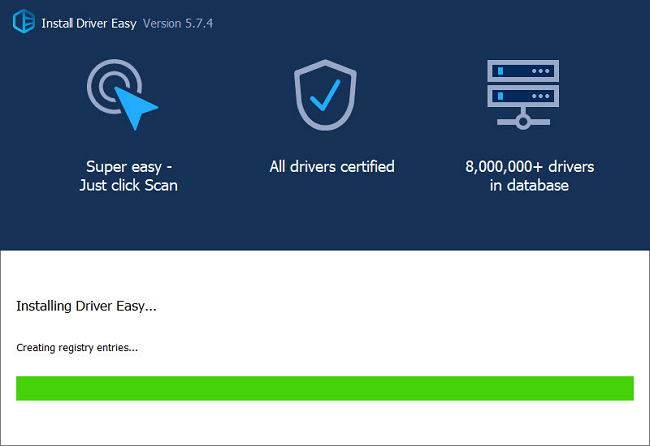650x446 pixels.
Task: Click the "Creating registry entries..." status text
Action: point(77,348)
